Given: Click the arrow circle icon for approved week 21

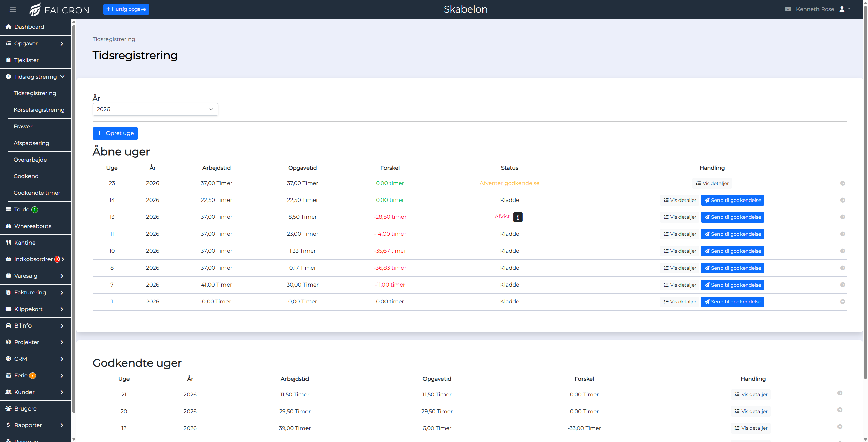Looking at the screenshot, I should tap(840, 393).
